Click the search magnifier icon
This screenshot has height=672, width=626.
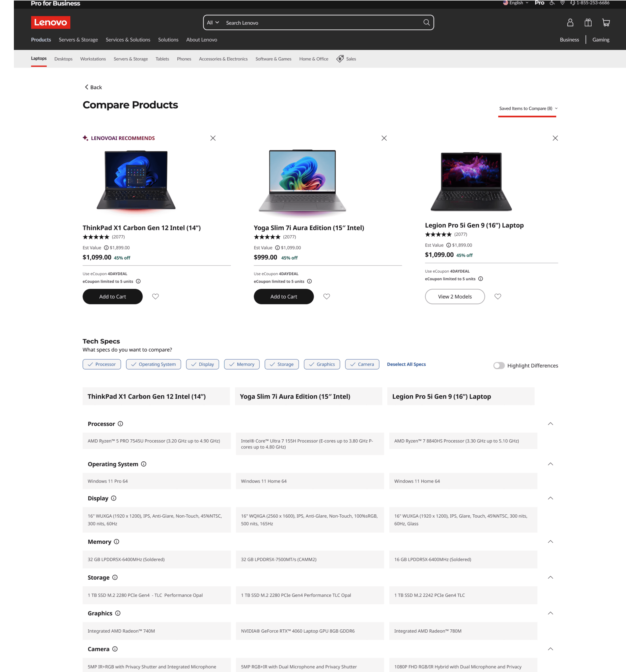point(426,22)
